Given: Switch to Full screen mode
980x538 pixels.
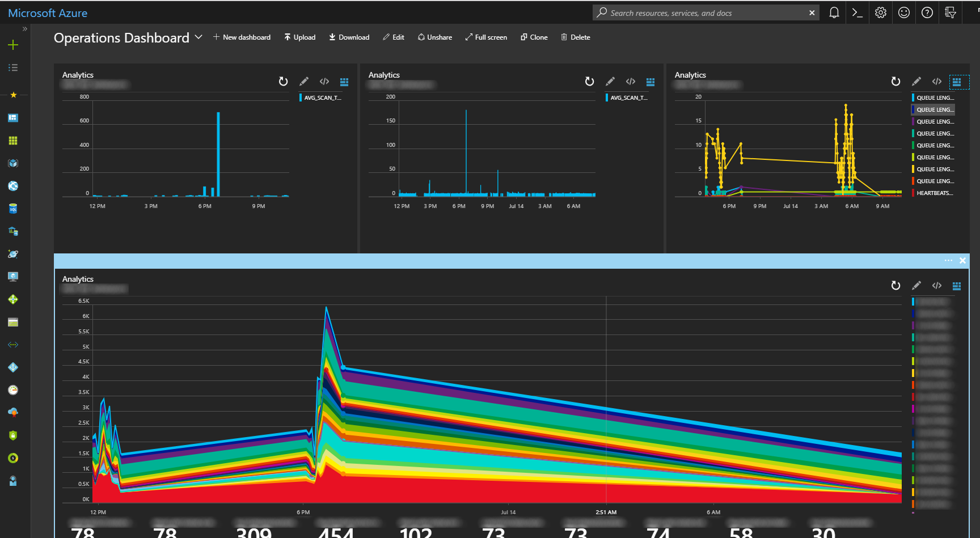Looking at the screenshot, I should [x=485, y=37].
